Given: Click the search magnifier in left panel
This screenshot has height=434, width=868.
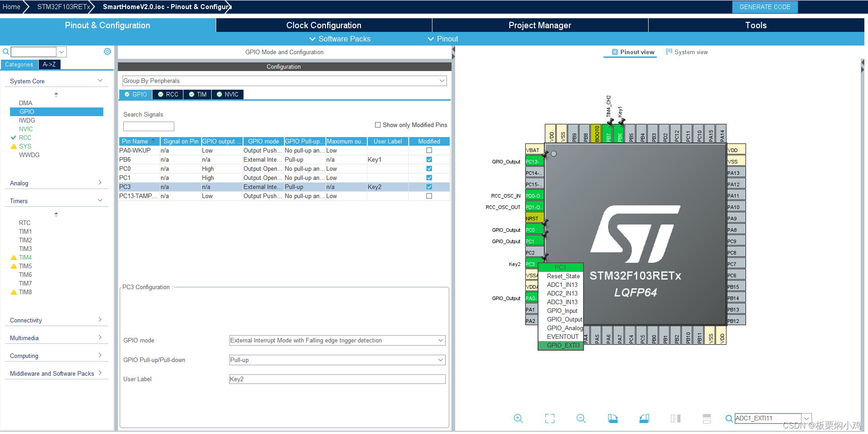Looking at the screenshot, I should (x=6, y=51).
